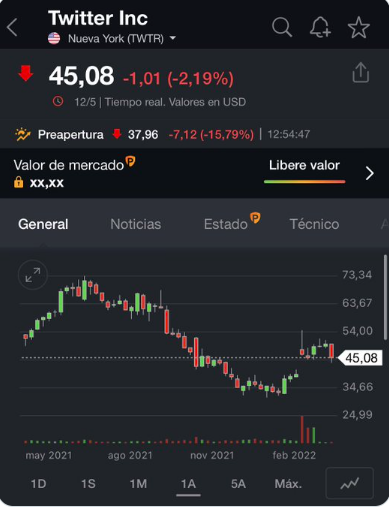Open the search magnifier icon

[x=282, y=27]
